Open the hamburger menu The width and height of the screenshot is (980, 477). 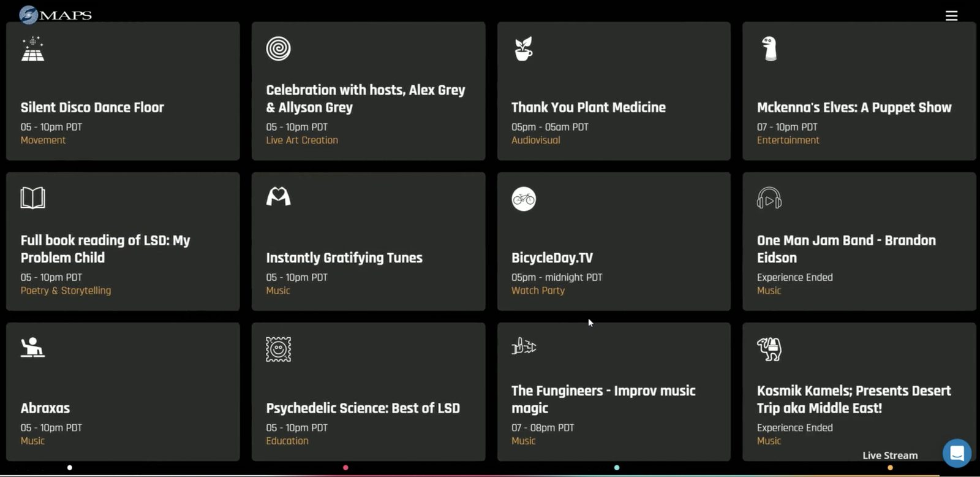coord(951,16)
